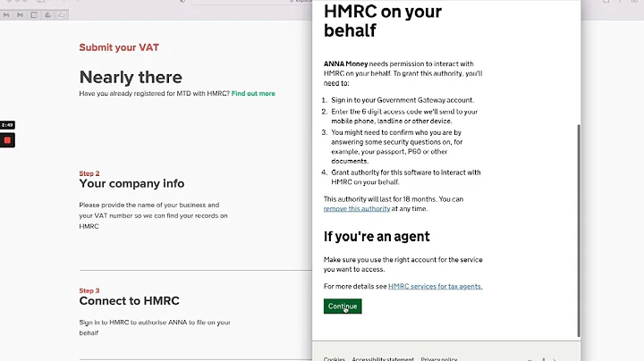Click 'Make sure you use the right account' text

pyautogui.click(x=402, y=264)
